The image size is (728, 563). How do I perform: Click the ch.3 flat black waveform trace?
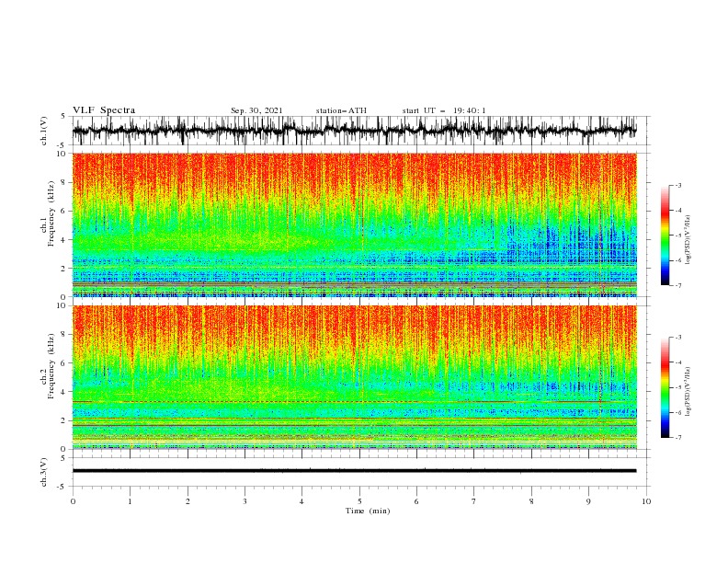pyautogui.click(x=354, y=471)
